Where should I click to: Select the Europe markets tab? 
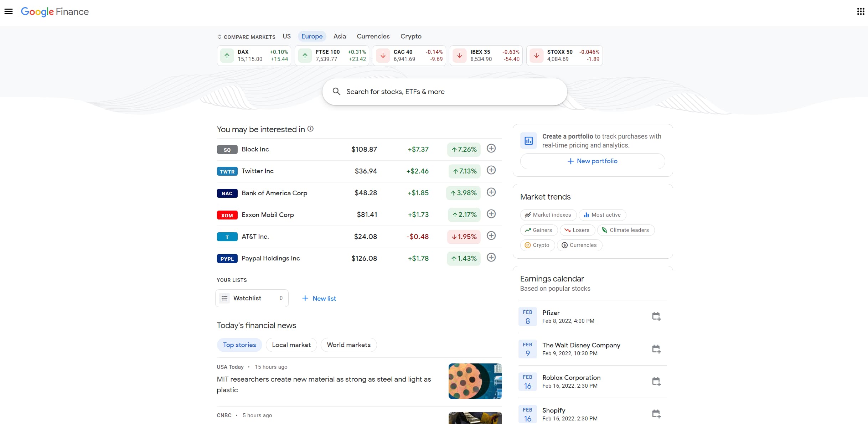312,36
